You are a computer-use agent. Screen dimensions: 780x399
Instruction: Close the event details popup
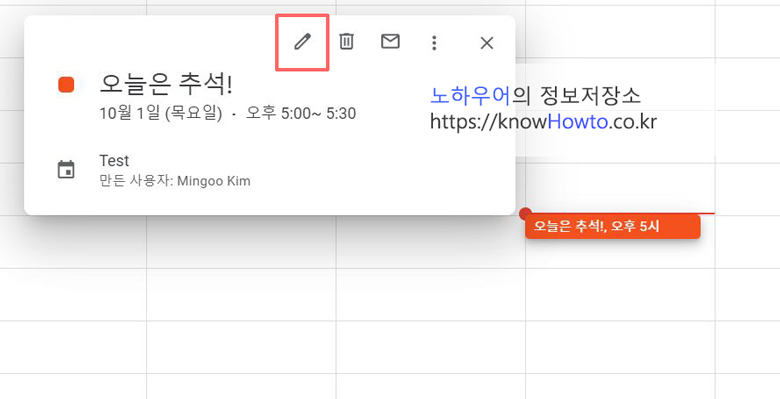click(487, 43)
